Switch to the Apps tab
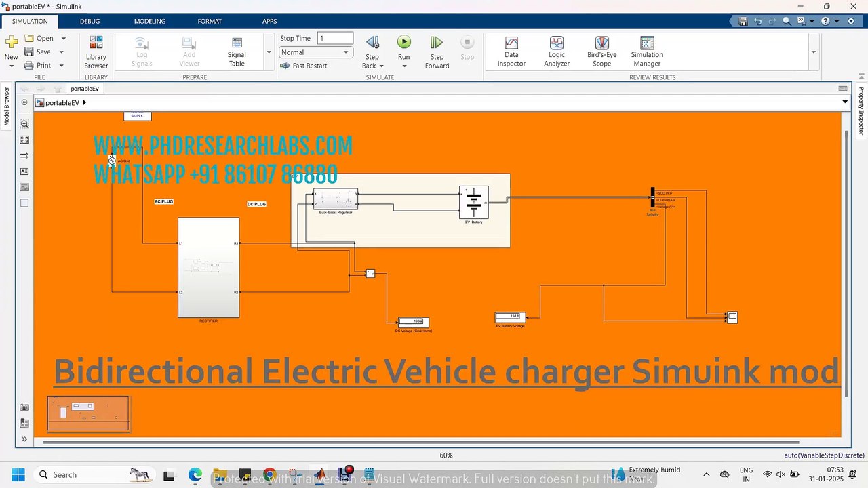This screenshot has height=488, width=868. point(269,21)
